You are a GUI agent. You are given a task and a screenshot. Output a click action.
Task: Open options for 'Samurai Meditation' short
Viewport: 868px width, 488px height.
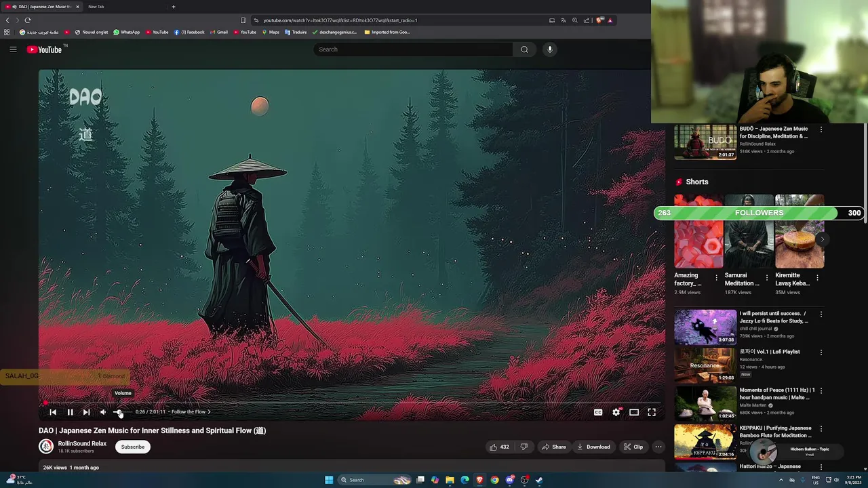(x=767, y=277)
